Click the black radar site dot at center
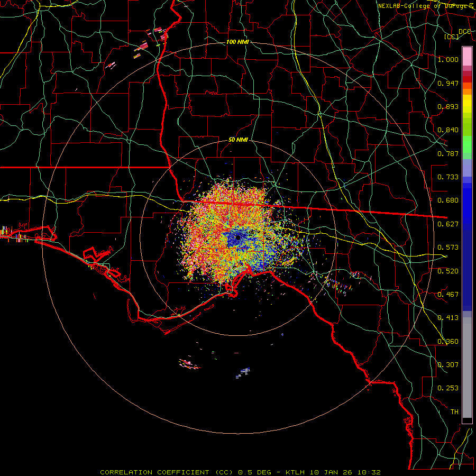Image resolution: width=476 pixels, height=476 pixels. pos(238,237)
